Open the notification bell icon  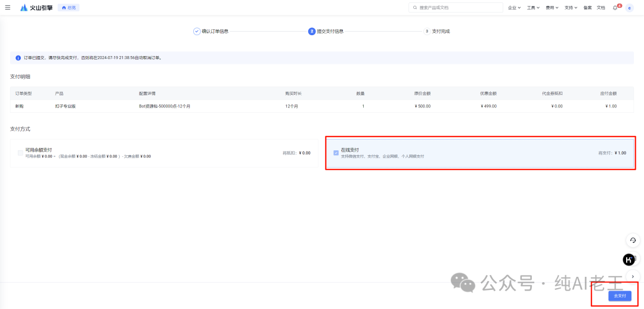615,8
